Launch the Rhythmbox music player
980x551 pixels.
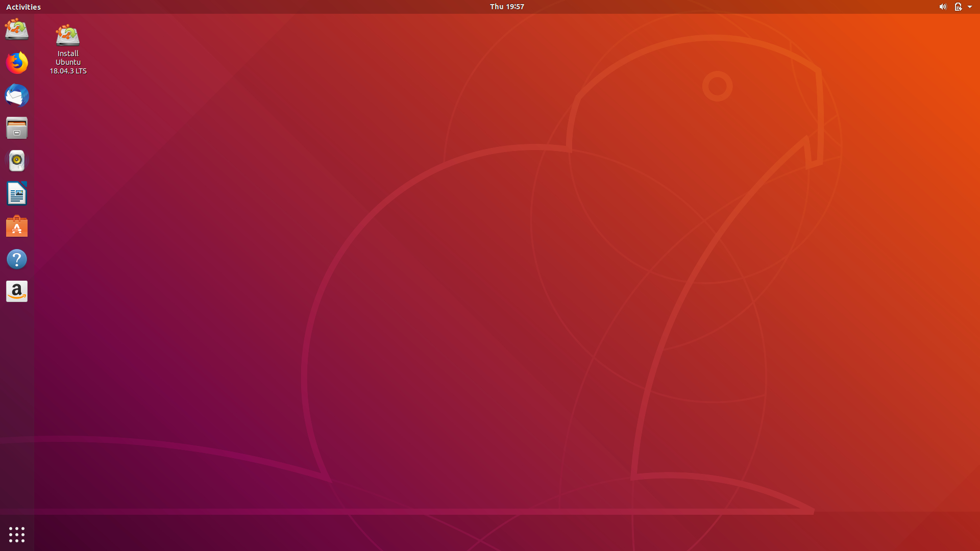pyautogui.click(x=17, y=161)
